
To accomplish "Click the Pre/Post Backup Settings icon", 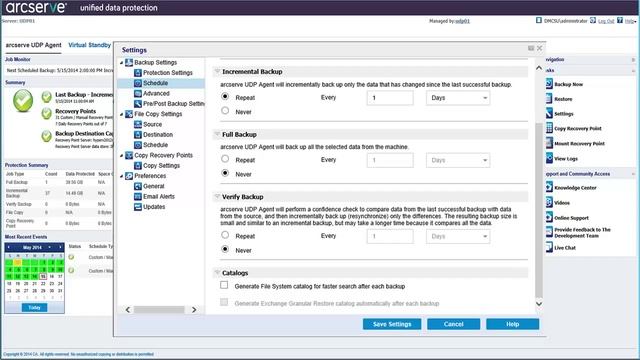I will (138, 104).
